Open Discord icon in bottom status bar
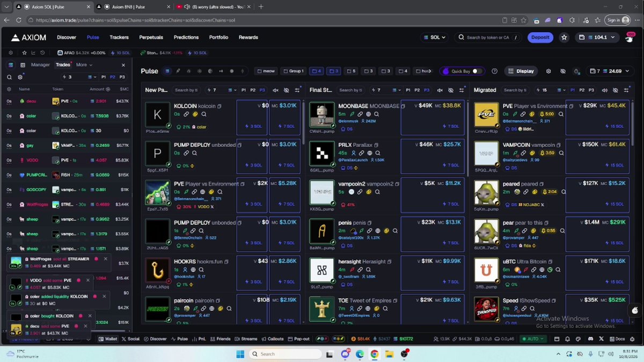The image size is (644, 362). pyautogui.click(x=590, y=339)
